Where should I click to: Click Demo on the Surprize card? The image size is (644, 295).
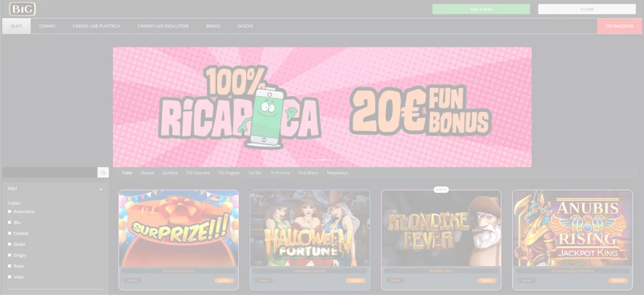coord(133,280)
